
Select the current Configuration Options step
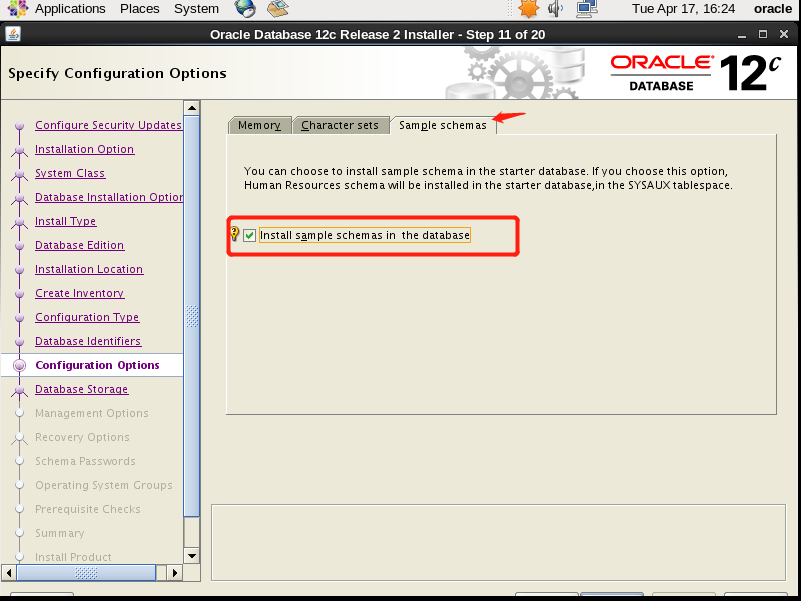[97, 365]
